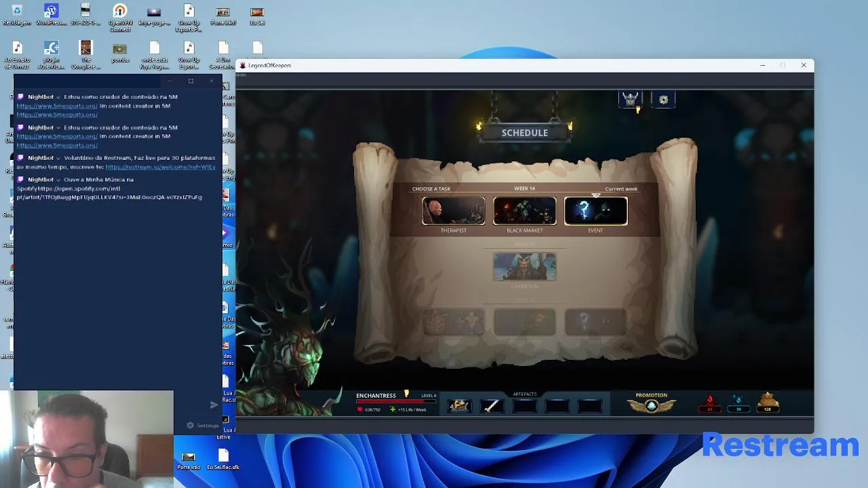Screen dimensions: 868x488
Task: Click the Promotion winged emblem
Action: coord(652,406)
